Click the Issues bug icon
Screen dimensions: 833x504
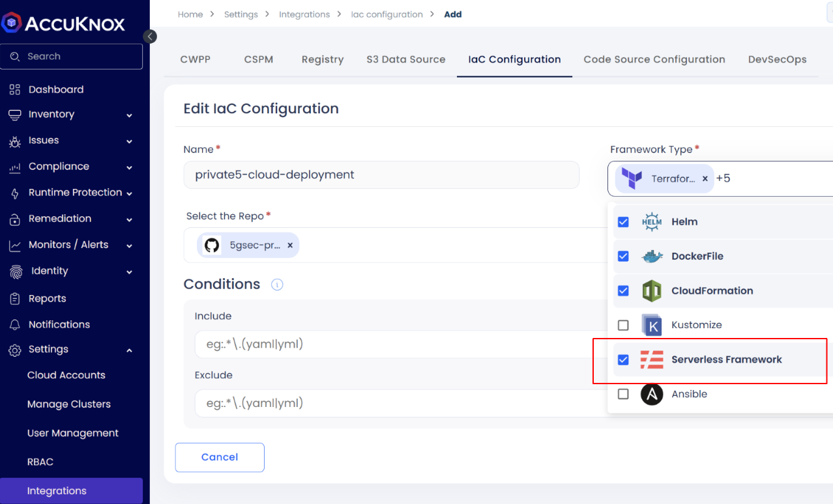[14, 141]
